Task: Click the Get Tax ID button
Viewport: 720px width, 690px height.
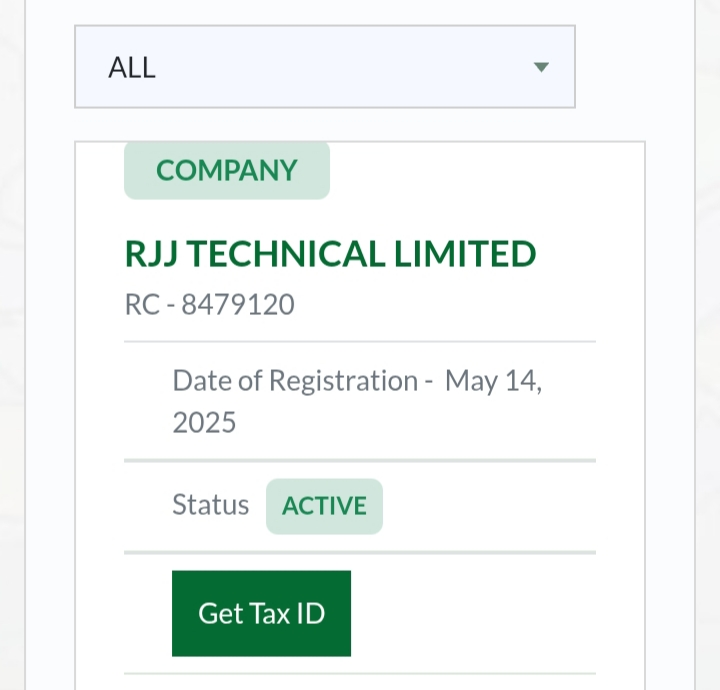Action: pyautogui.click(x=261, y=613)
